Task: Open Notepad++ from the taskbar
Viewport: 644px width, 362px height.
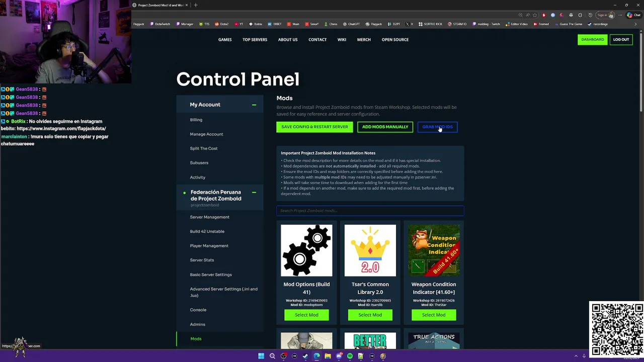Action: pos(361,356)
